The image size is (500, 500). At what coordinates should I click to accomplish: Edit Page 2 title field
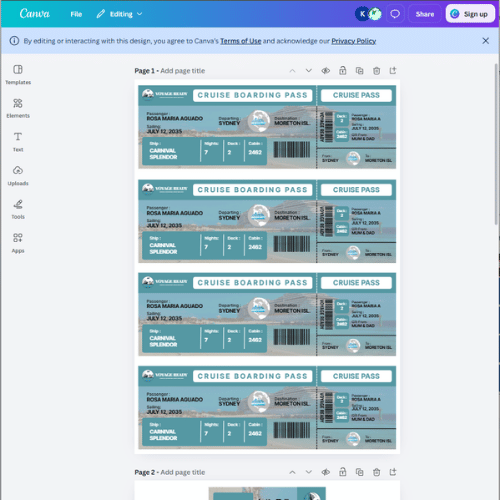tap(183, 472)
